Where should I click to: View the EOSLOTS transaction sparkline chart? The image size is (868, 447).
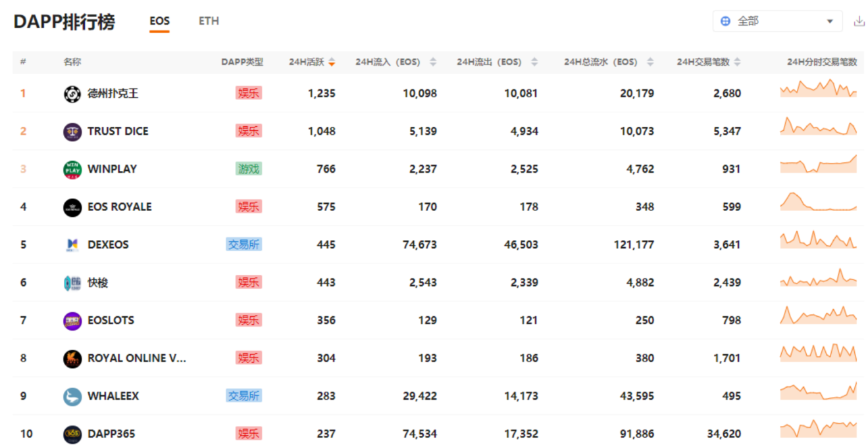coord(819,315)
